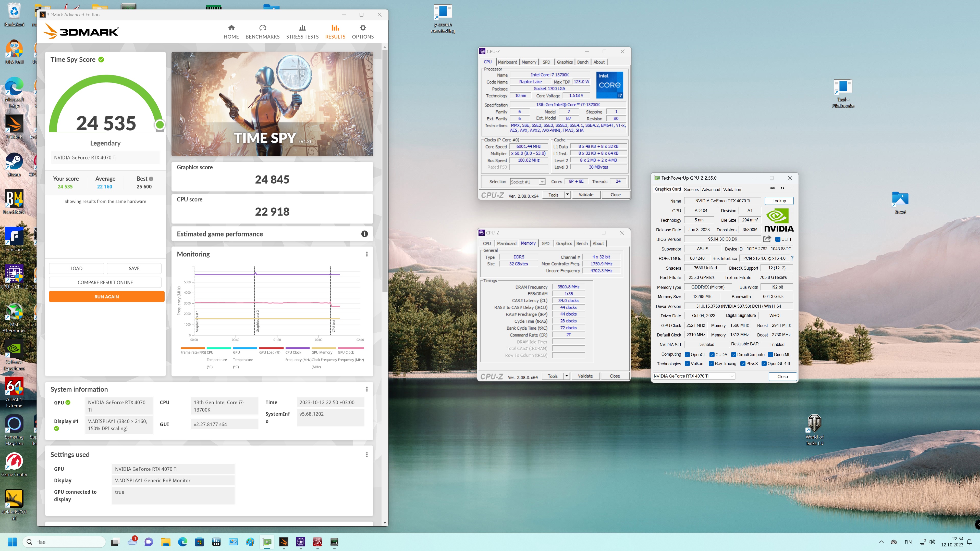Click the GPU-Z refresh icon
The width and height of the screenshot is (980, 551).
782,188
